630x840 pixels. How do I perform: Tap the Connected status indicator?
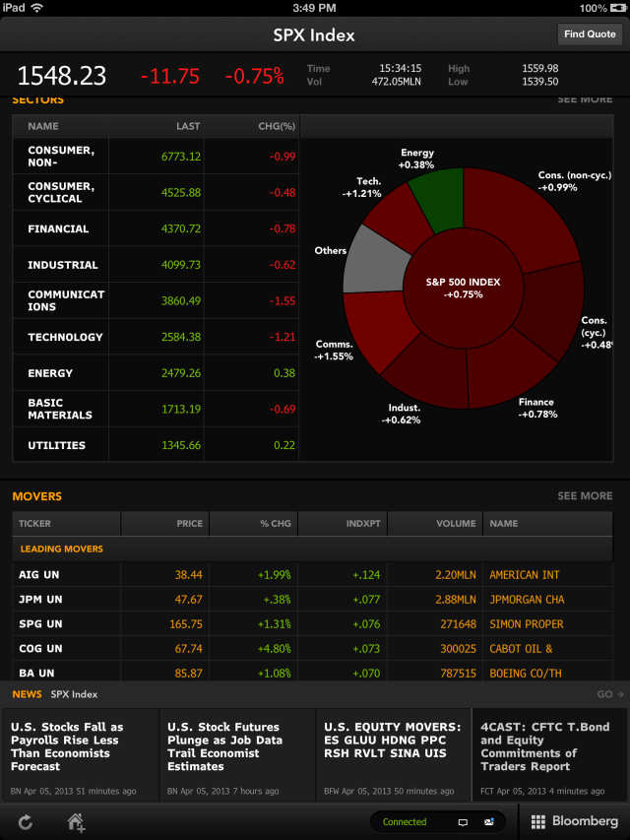click(x=405, y=821)
